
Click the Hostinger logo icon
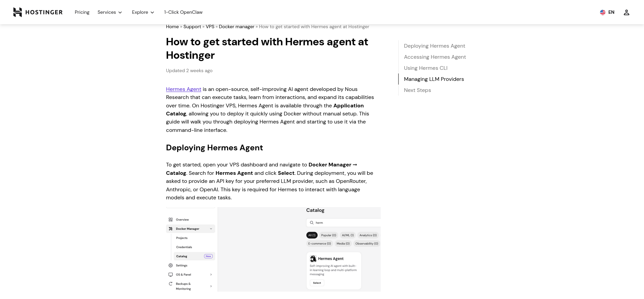click(x=17, y=12)
